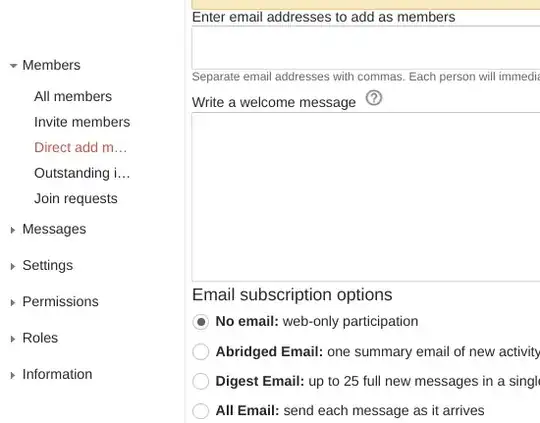Open the Members menu label

pos(51,65)
